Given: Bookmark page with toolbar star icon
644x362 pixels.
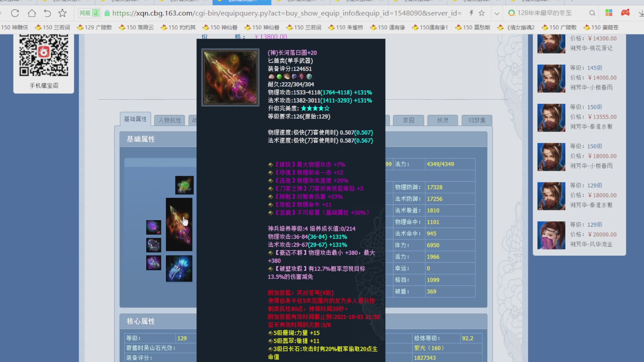Looking at the screenshot, I should (x=62, y=13).
